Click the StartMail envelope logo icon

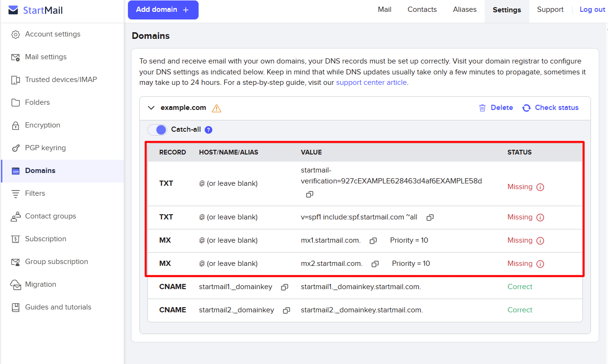point(13,10)
